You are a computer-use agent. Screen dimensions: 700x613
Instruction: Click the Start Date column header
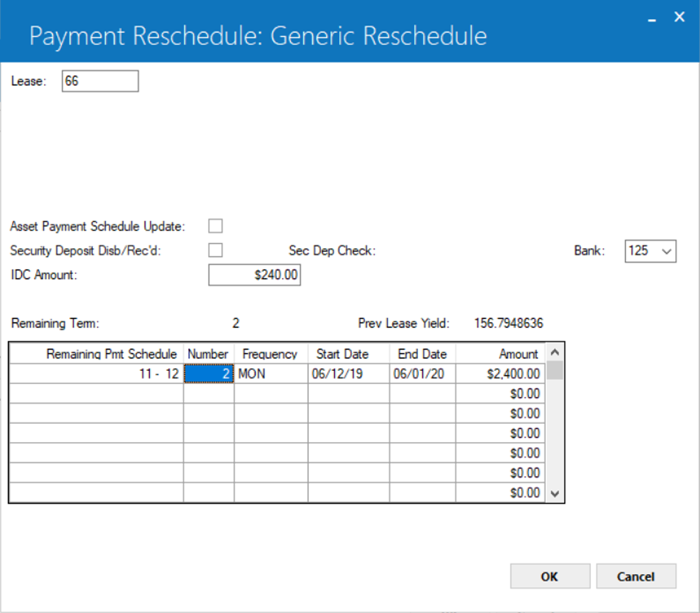click(x=349, y=354)
